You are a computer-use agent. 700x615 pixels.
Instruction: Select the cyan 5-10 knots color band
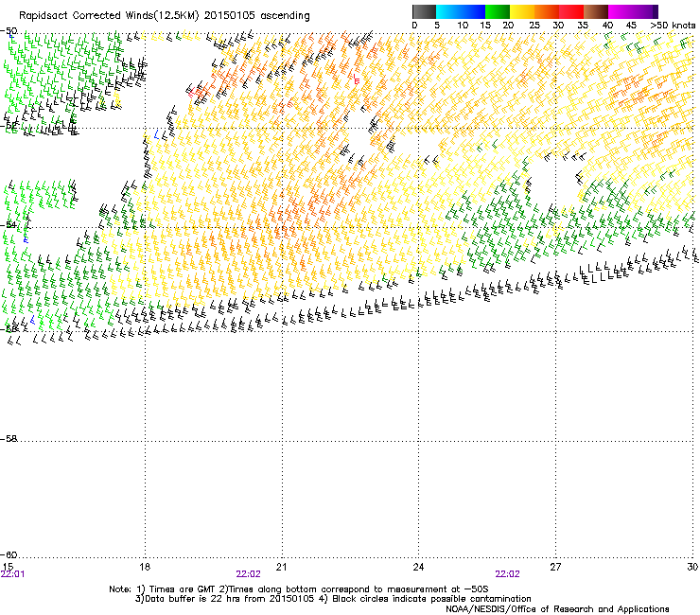tap(448, 11)
